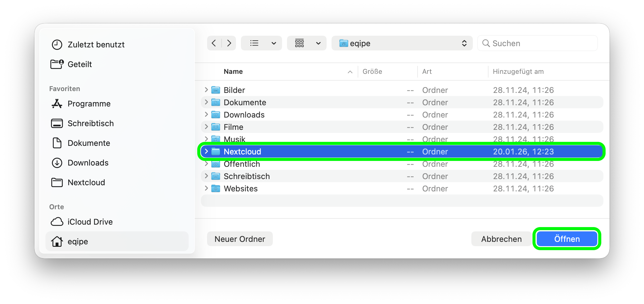Viewport: 644px width, 304px height.
Task: Go to Programme in Favoriten
Action: [x=89, y=104]
